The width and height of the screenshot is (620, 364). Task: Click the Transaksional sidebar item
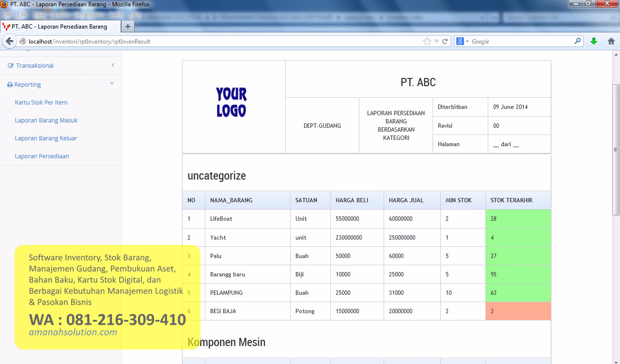61,65
